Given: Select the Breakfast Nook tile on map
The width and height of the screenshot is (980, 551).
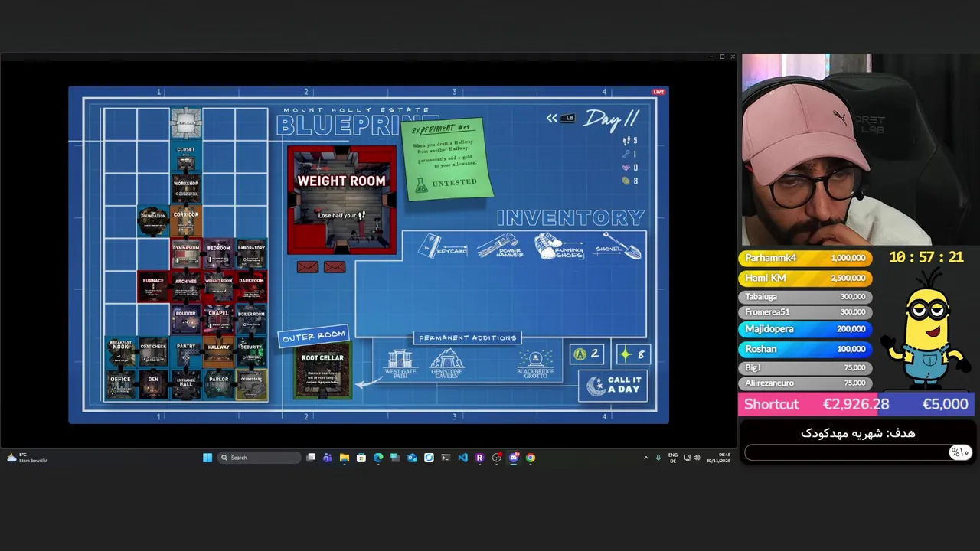Looking at the screenshot, I should coord(120,353).
